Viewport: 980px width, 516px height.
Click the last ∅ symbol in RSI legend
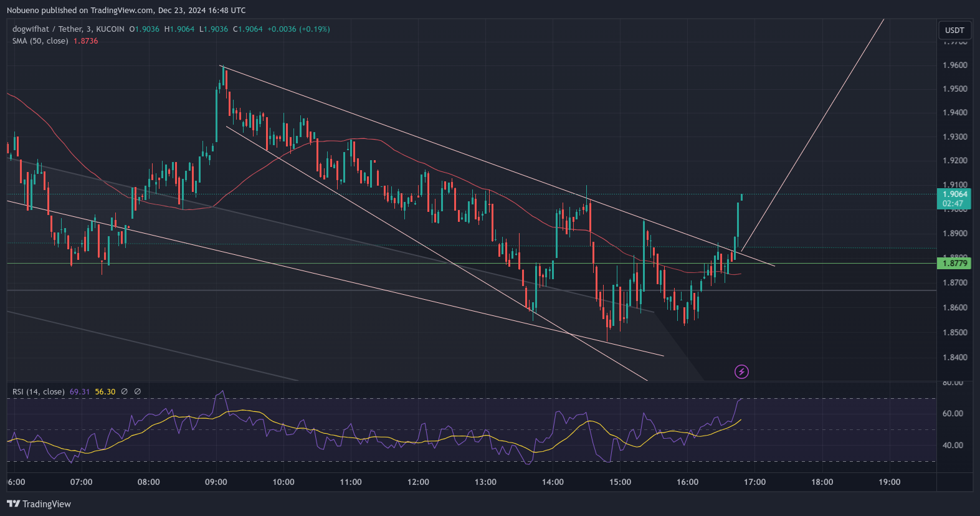click(x=138, y=392)
